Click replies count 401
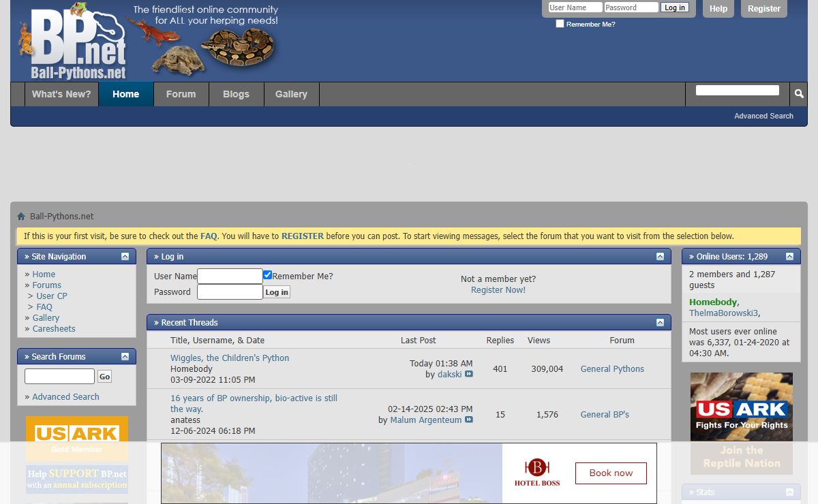The width and height of the screenshot is (818, 504). point(500,369)
